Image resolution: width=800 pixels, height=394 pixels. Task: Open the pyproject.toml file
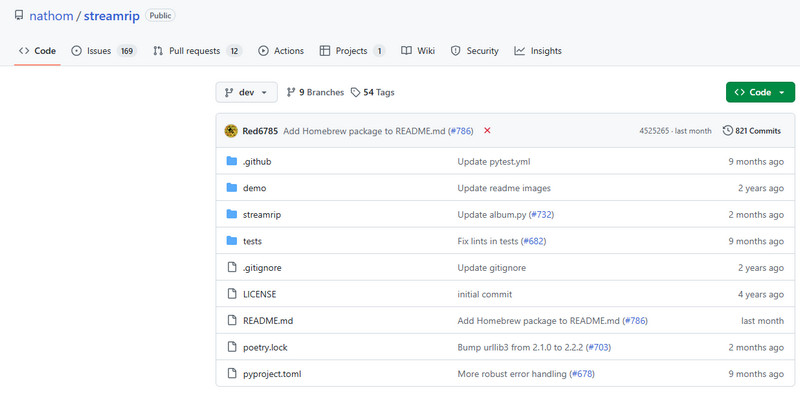pos(272,374)
